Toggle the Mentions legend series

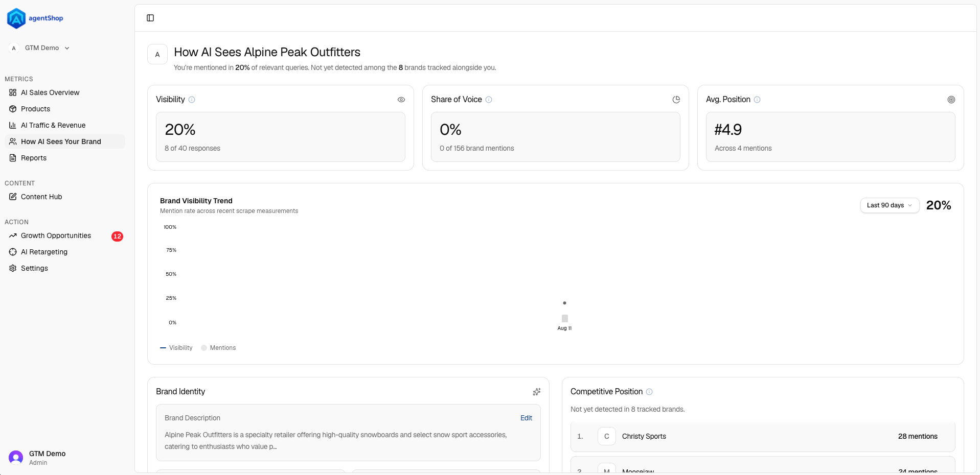(x=218, y=348)
